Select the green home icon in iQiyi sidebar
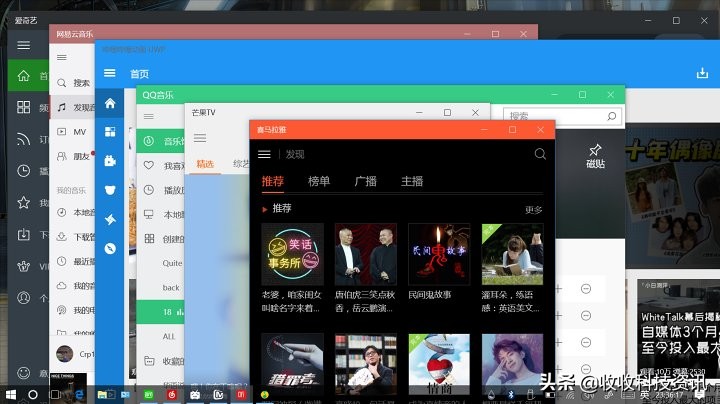This screenshot has height=404, width=720. 23,76
